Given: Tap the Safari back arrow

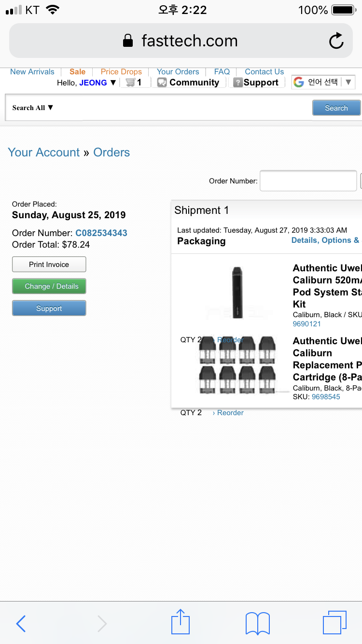Looking at the screenshot, I should click(x=21, y=623).
